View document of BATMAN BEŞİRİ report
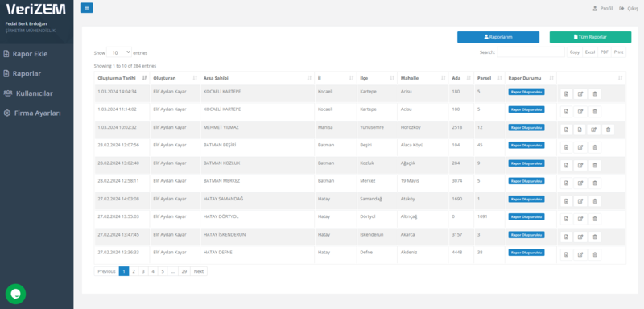 pyautogui.click(x=566, y=147)
